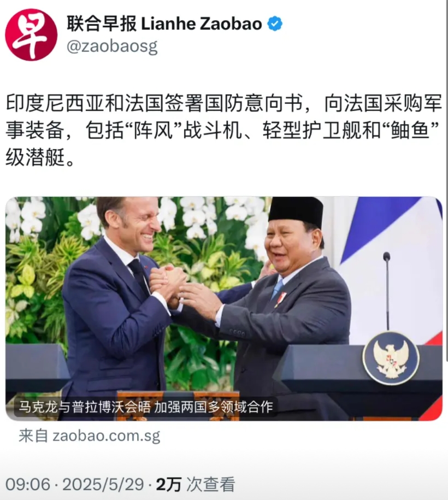Click the 级潜艇 text ending the tweet

[35, 157]
